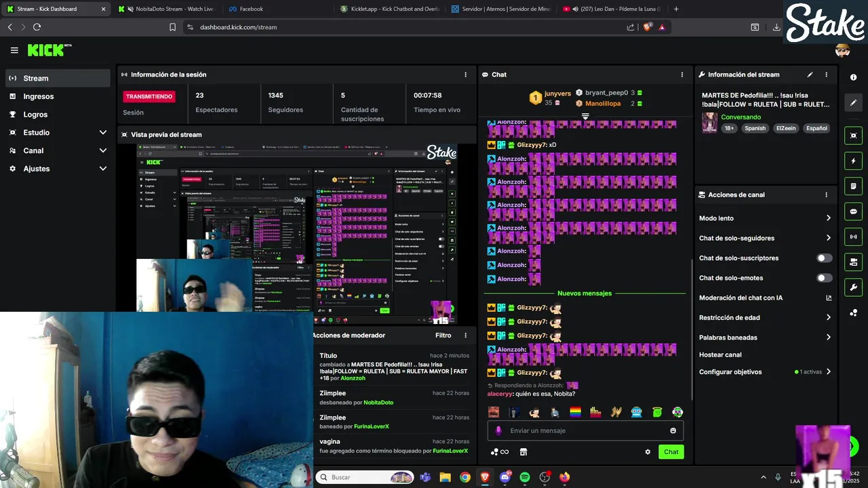
Task: Click the Enviar un mensaje input field
Action: tap(586, 430)
